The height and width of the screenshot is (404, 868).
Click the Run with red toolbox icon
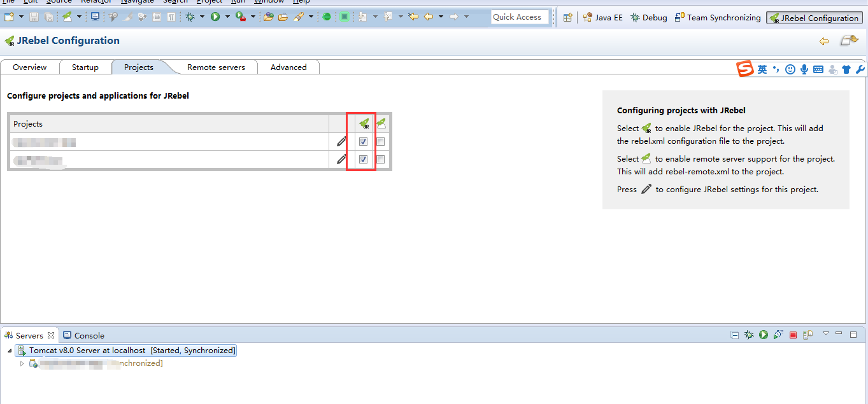241,17
